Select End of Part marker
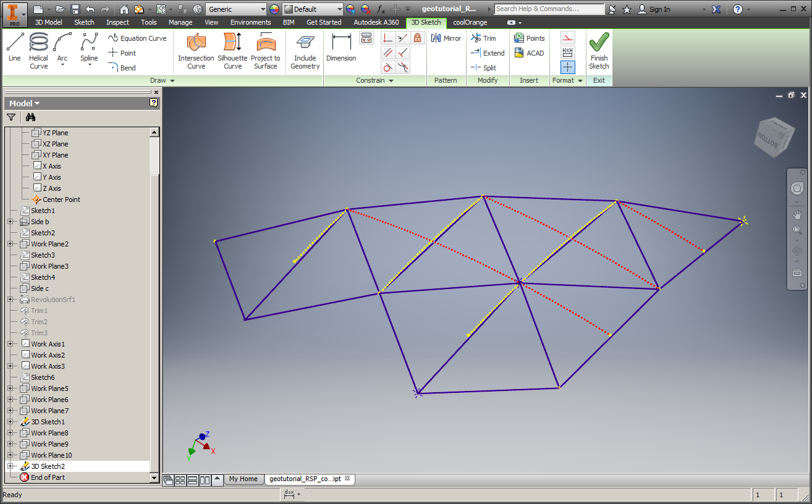The width and height of the screenshot is (812, 504). point(47,477)
